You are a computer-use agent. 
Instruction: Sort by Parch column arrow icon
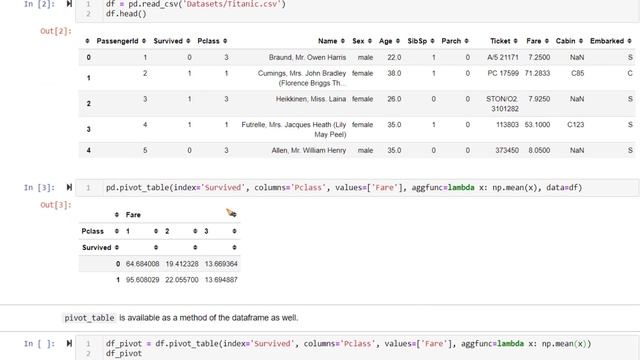466,41
